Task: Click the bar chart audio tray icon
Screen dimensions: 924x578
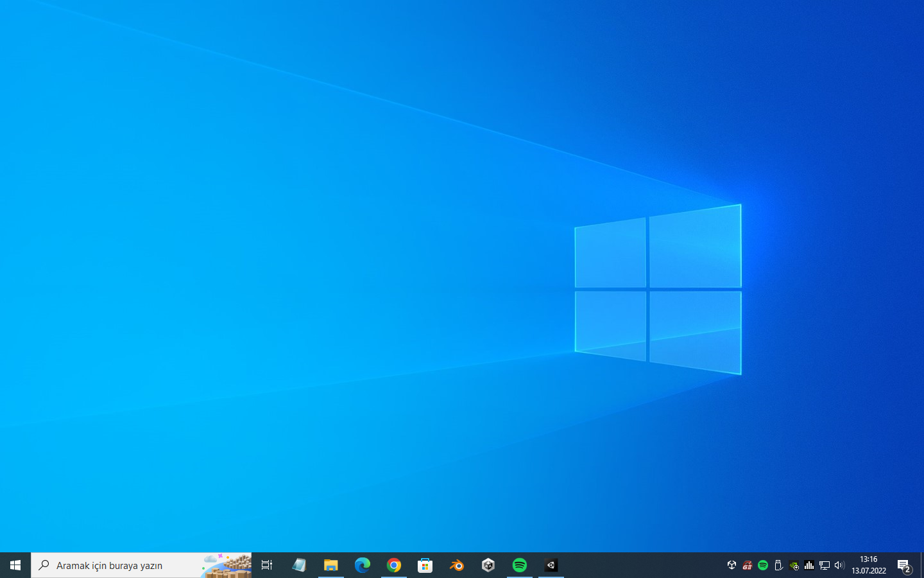Action: tap(809, 565)
